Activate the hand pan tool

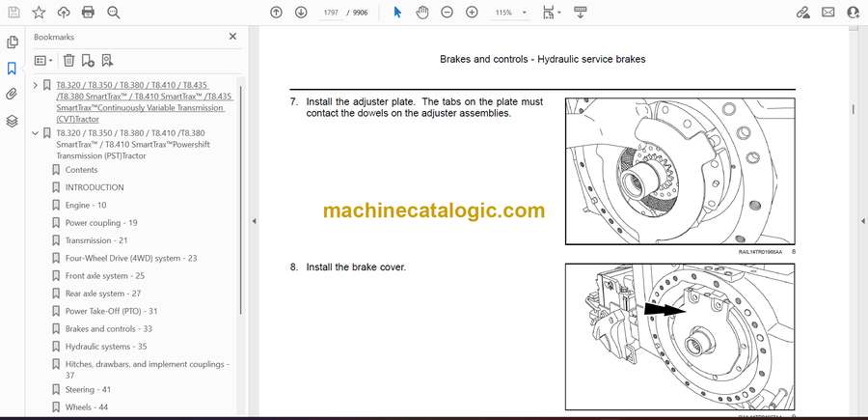(422, 13)
